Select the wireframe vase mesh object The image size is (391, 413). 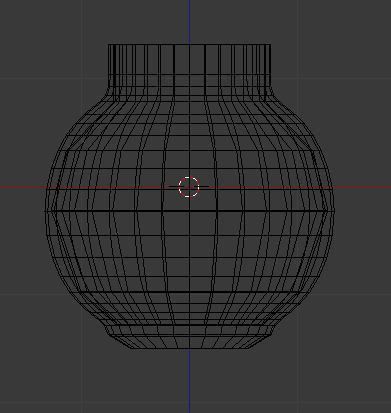pyautogui.click(x=189, y=197)
